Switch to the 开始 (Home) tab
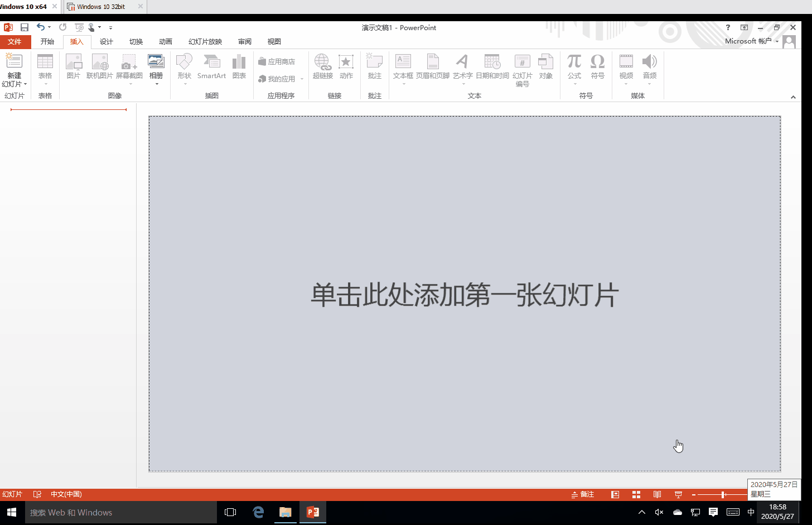This screenshot has height=525, width=812. (47, 42)
